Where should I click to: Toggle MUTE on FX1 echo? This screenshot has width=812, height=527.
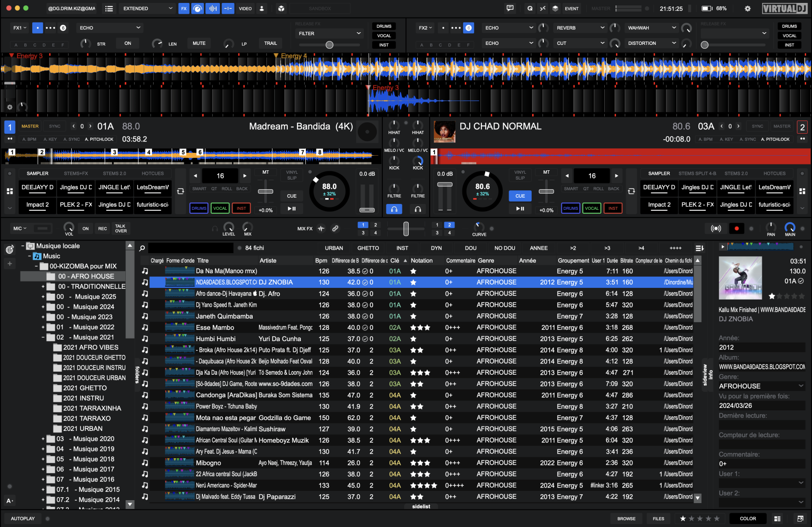(x=199, y=43)
